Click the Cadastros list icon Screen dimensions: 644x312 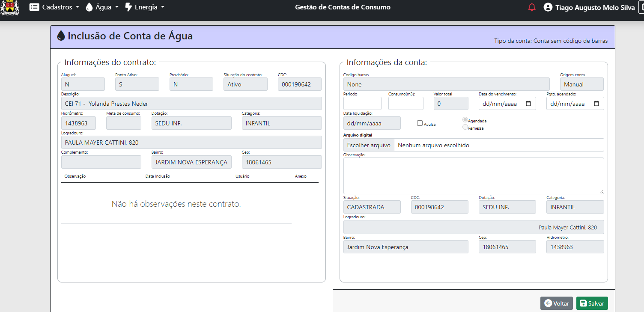click(34, 7)
